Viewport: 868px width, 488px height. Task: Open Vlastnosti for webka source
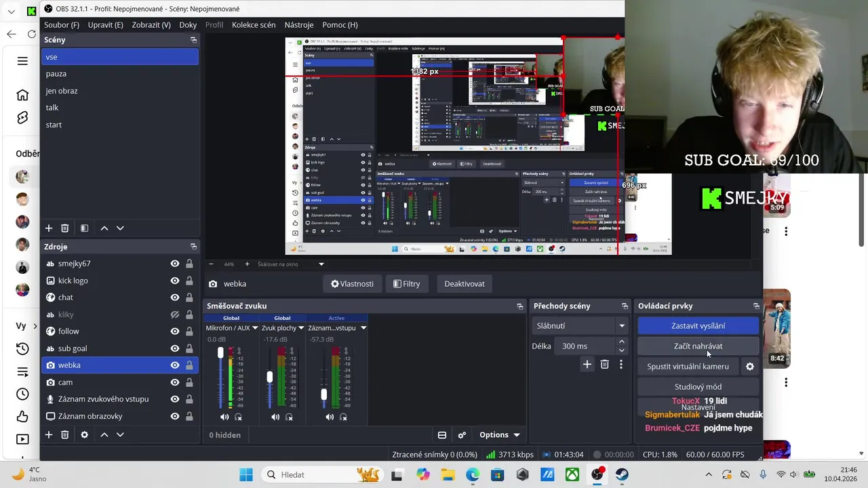[x=352, y=284]
